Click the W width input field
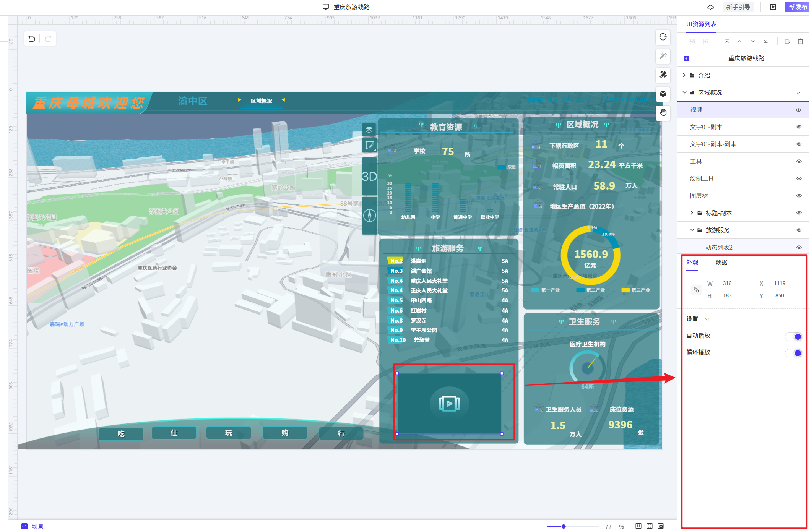The image size is (809, 532). [x=727, y=283]
